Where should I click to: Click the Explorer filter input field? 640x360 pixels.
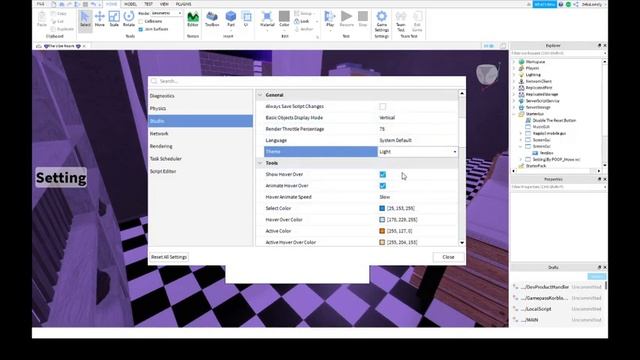point(558,53)
